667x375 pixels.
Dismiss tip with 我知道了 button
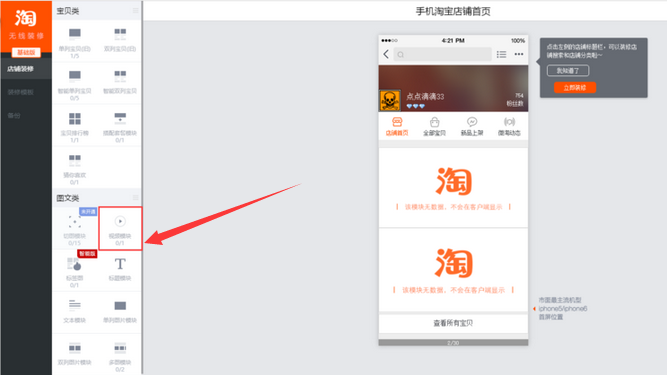click(568, 71)
